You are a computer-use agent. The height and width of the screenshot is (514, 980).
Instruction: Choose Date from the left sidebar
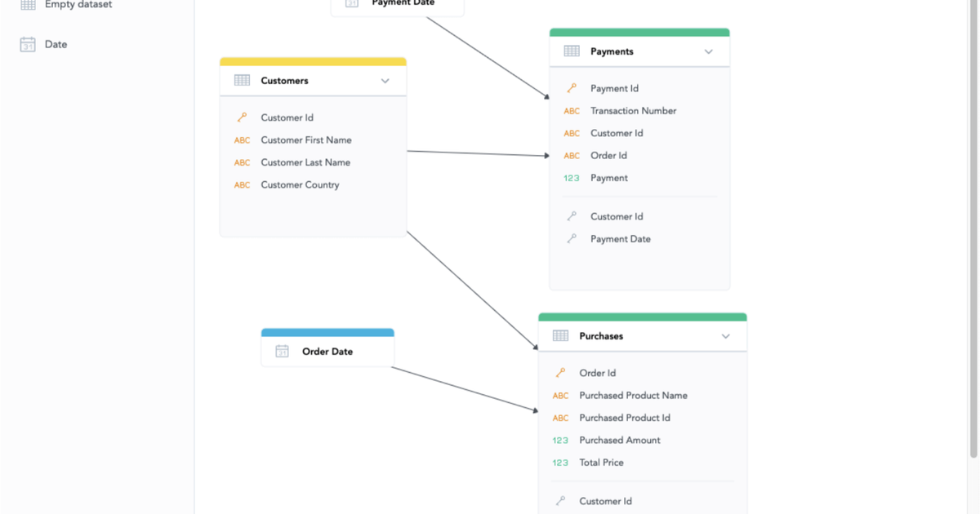click(55, 44)
